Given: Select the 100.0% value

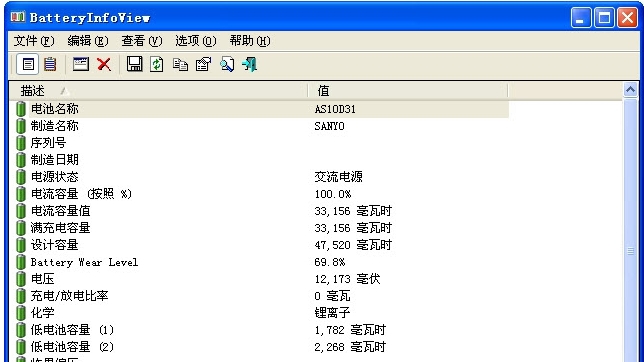Looking at the screenshot, I should 333,194.
